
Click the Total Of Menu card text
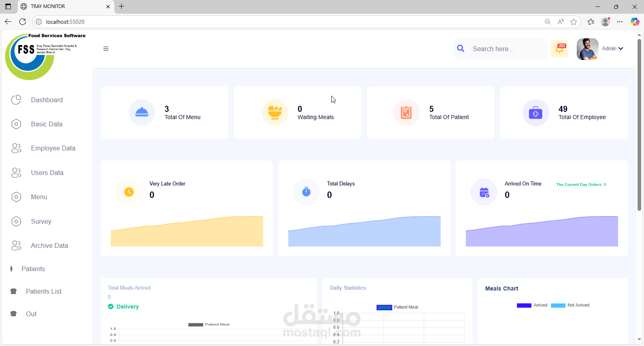click(182, 117)
